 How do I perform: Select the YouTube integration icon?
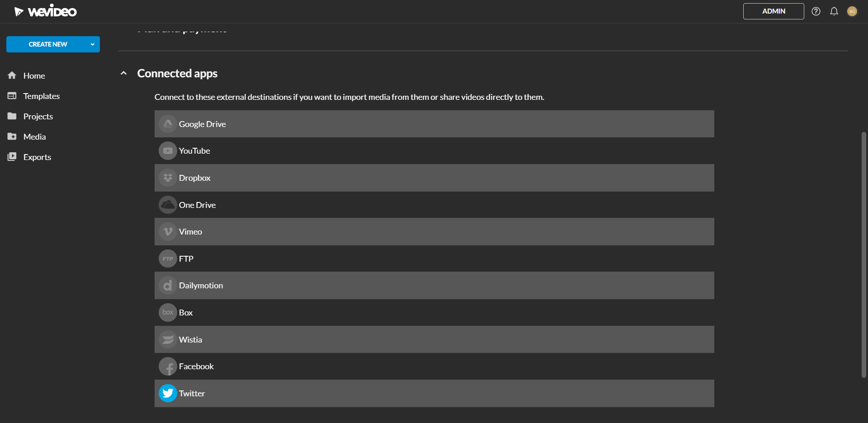click(x=168, y=150)
